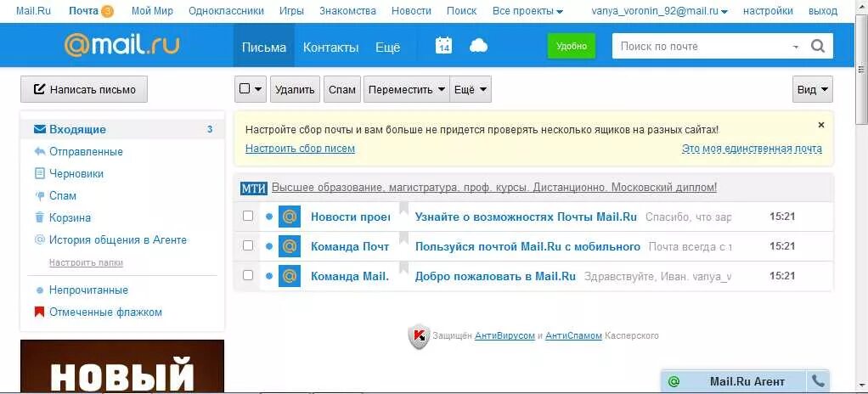
Task: Click АнтиВирусом link
Action: click(x=504, y=336)
